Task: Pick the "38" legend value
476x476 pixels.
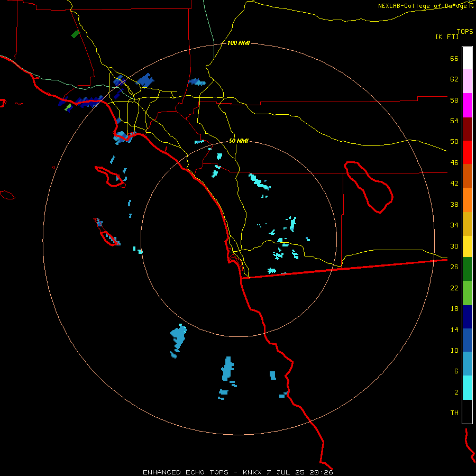Action: [x=454, y=204]
